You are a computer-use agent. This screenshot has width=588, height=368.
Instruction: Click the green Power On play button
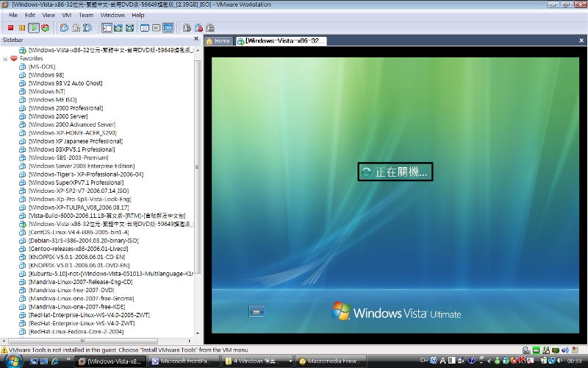pos(34,28)
